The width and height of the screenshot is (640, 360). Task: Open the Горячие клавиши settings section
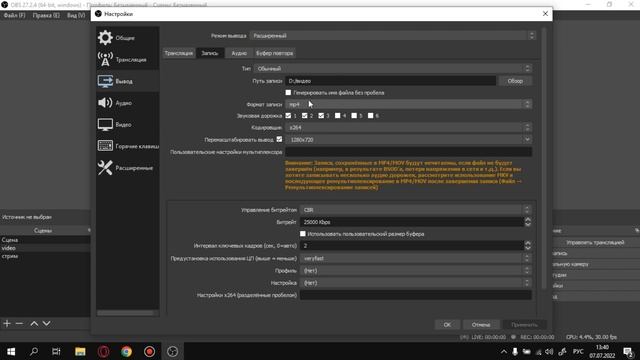pyautogui.click(x=127, y=146)
